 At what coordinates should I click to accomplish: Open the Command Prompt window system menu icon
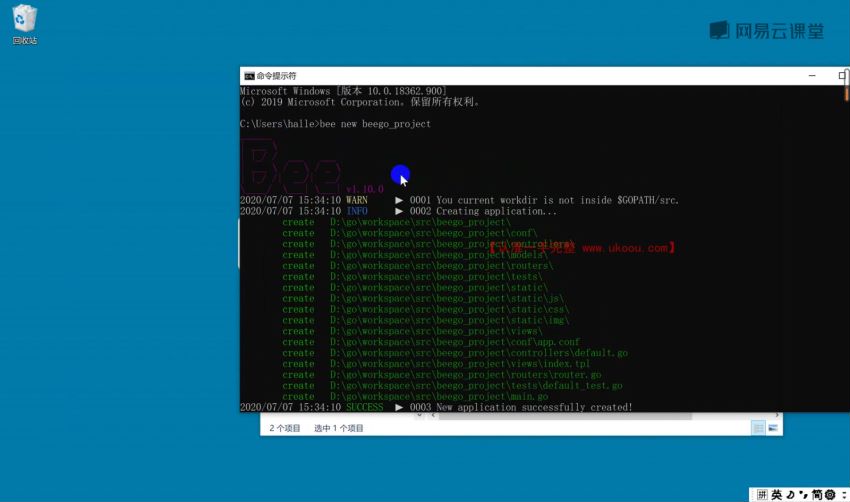tap(249, 76)
